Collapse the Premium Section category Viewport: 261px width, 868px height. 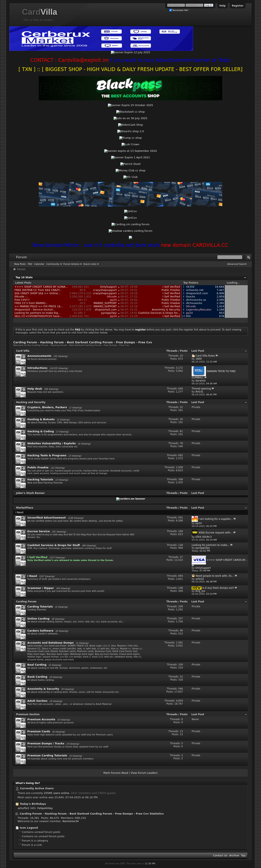coord(246,714)
